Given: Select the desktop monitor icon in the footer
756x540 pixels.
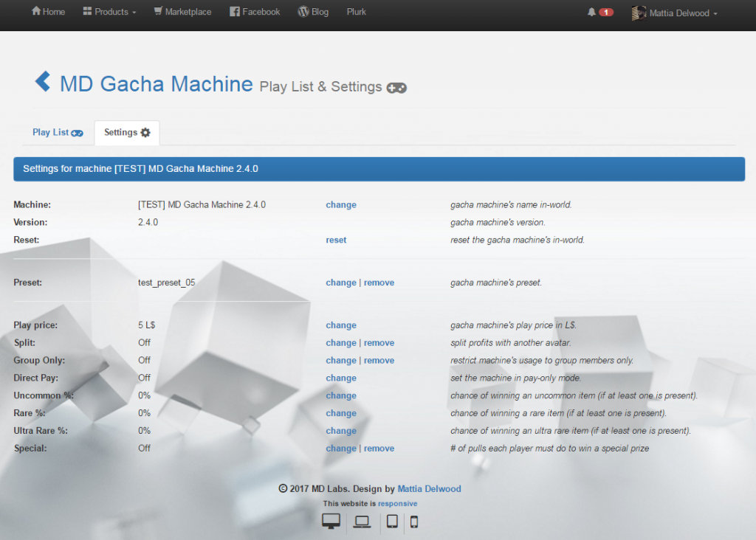Looking at the screenshot, I should 330,521.
